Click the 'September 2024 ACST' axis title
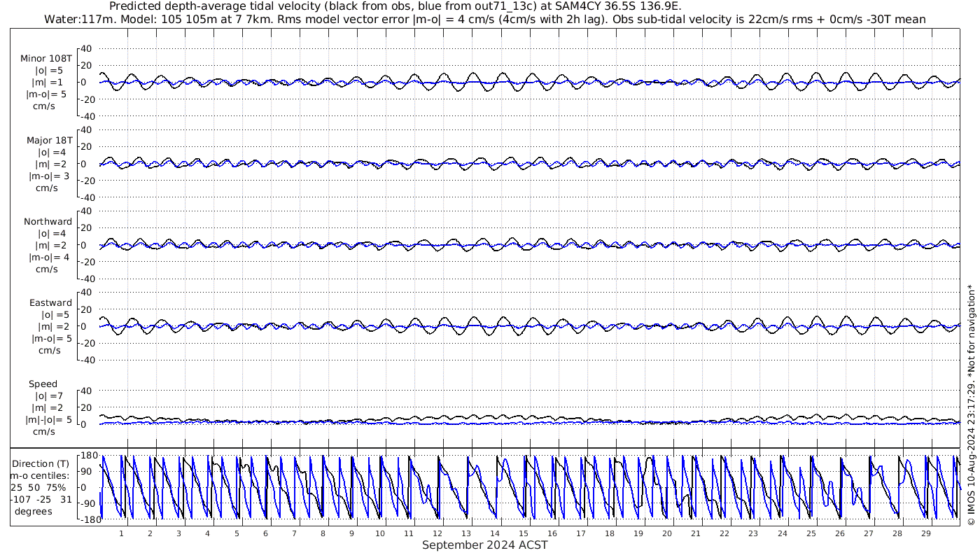This screenshot has height=560, width=980. pyautogui.click(x=485, y=545)
